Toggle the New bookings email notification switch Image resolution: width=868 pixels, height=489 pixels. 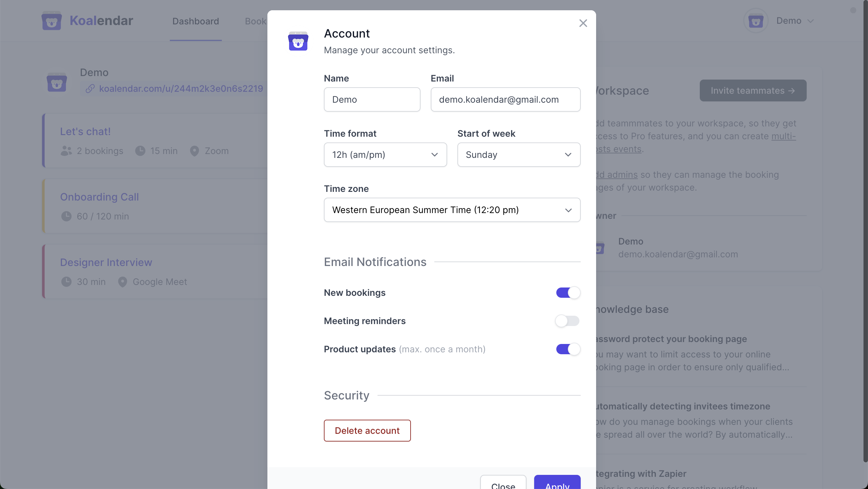click(568, 293)
